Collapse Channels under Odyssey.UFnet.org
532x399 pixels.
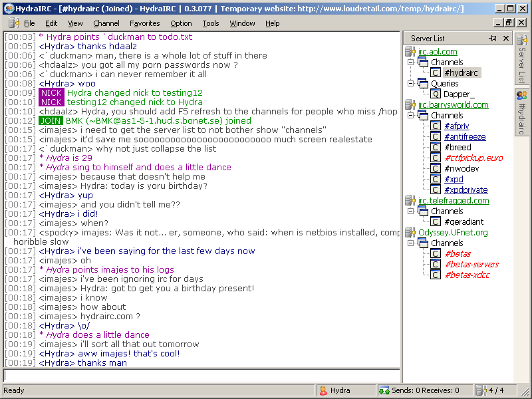pyautogui.click(x=410, y=243)
